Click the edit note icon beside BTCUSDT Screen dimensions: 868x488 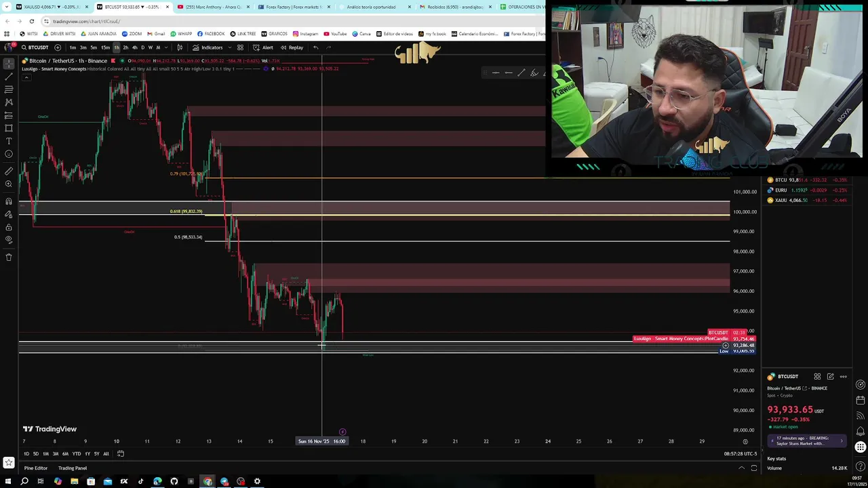click(830, 377)
